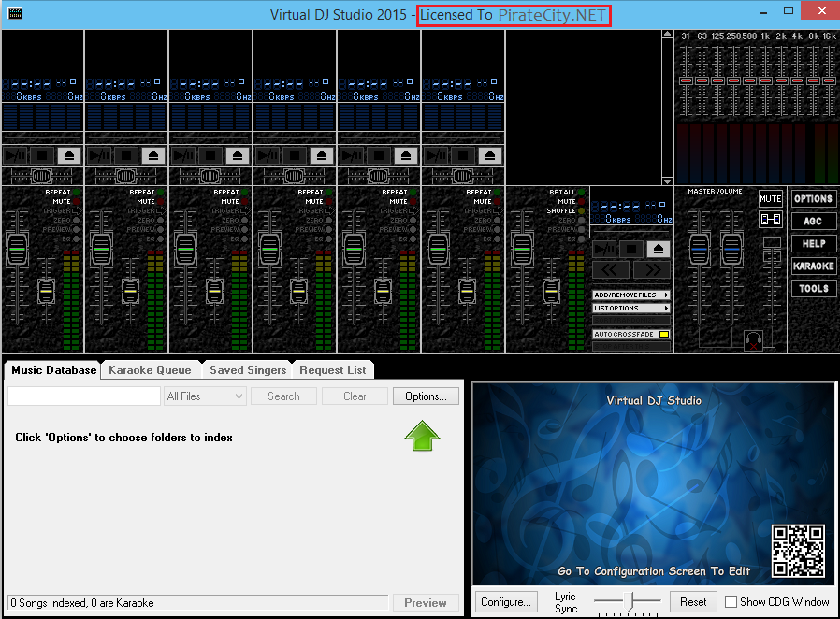The image size is (840, 619).
Task: Toggle ZERO on deck 4
Action: pyautogui.click(x=329, y=220)
